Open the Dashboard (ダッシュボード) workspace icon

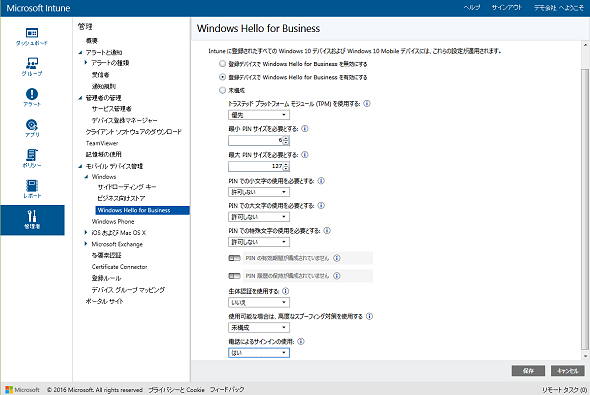[32, 36]
